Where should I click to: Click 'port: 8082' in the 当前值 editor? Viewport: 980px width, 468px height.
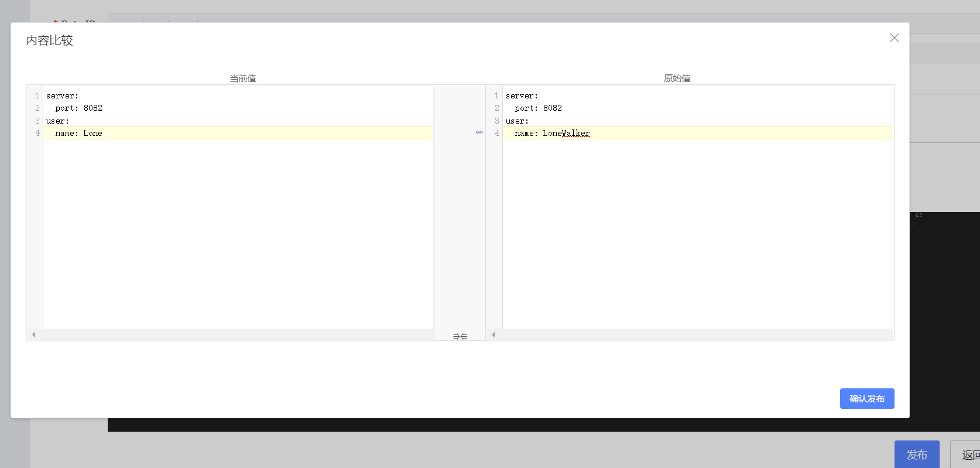(x=78, y=108)
